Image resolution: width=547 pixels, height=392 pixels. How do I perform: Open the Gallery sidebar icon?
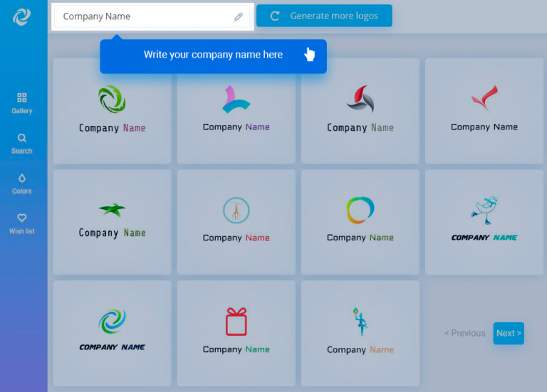[21, 98]
